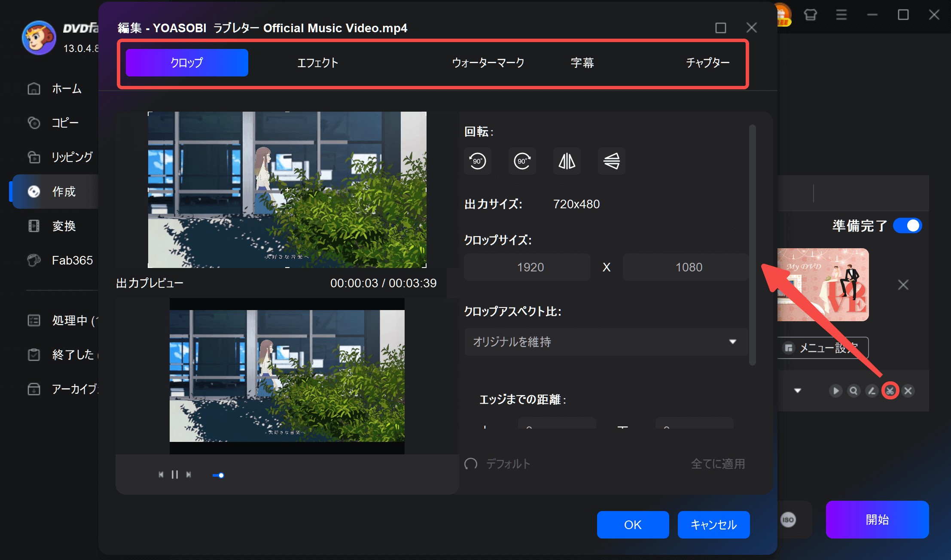The image size is (951, 560).
Task: Toggle the 準備完了 switch off
Action: tap(907, 226)
